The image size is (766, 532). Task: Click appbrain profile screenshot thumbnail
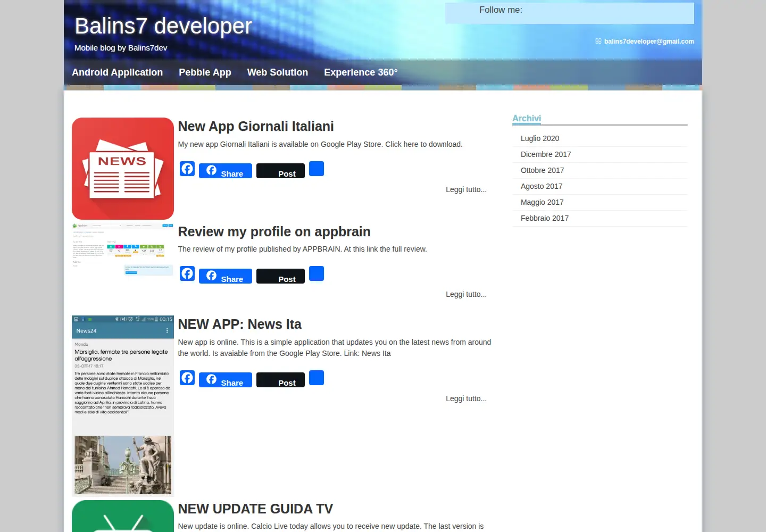(123, 249)
